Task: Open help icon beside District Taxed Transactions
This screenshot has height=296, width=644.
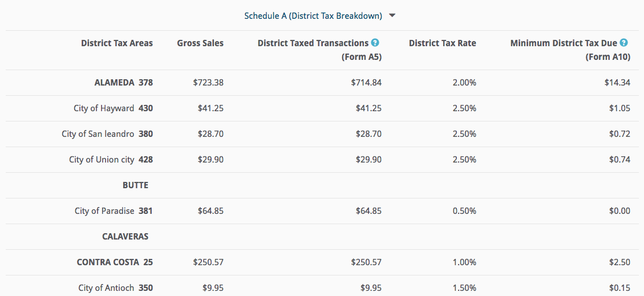Action: click(x=375, y=43)
